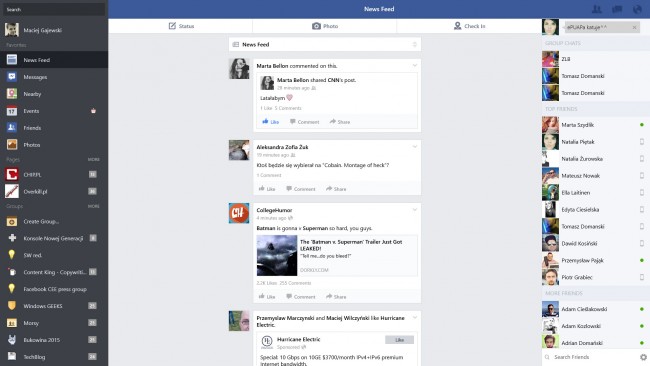Open Content King - Copywriting group
Image resolution: width=650 pixels, height=366 pixels.
pyautogui.click(x=54, y=272)
